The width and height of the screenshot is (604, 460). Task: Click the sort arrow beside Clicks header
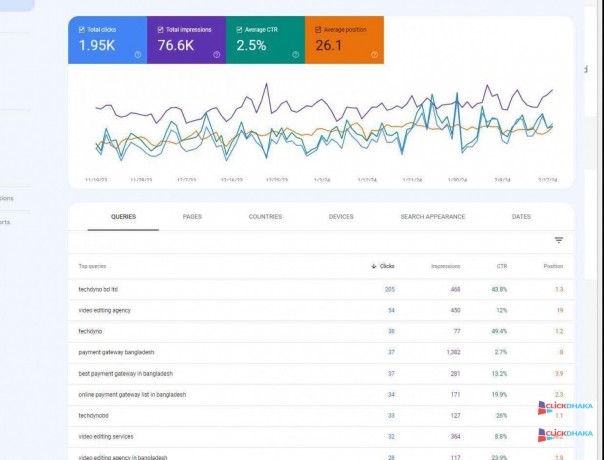pyautogui.click(x=373, y=266)
